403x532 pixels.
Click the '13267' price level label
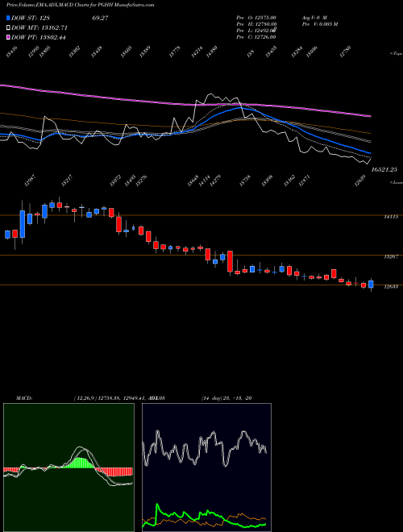pyautogui.click(x=391, y=257)
